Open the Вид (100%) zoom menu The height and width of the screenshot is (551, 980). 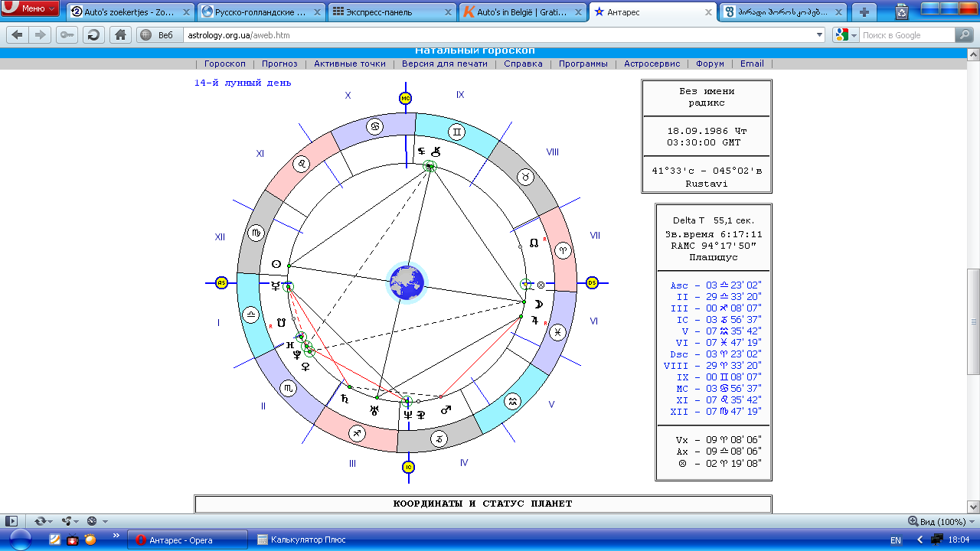click(941, 521)
